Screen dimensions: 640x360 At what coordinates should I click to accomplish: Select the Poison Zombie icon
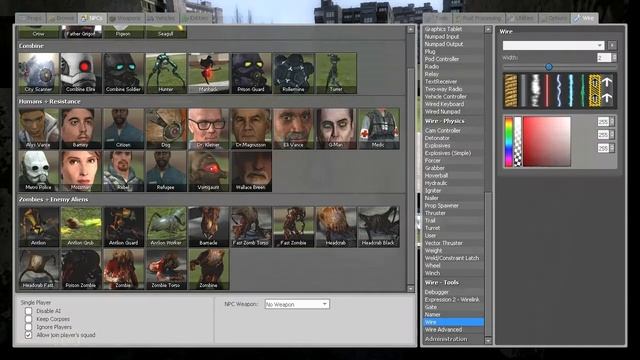click(81, 269)
